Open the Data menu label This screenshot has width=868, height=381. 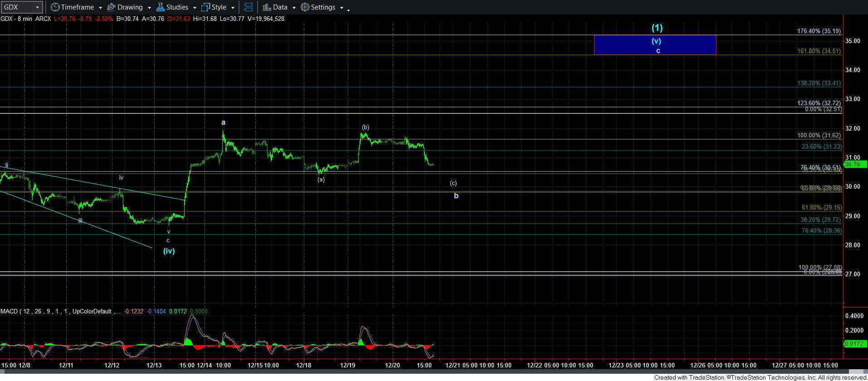[x=280, y=7]
